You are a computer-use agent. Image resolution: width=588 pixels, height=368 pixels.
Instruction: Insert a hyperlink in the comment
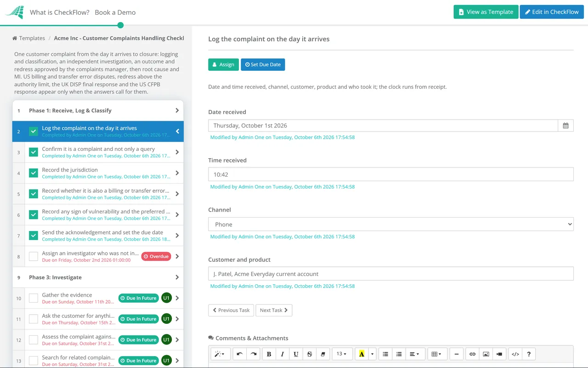click(472, 354)
